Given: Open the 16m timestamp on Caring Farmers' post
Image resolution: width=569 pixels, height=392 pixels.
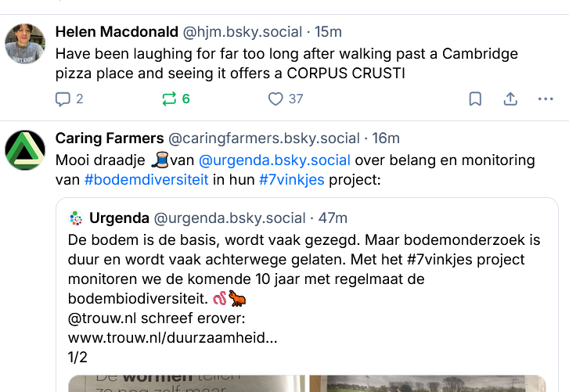Looking at the screenshot, I should pos(386,138).
